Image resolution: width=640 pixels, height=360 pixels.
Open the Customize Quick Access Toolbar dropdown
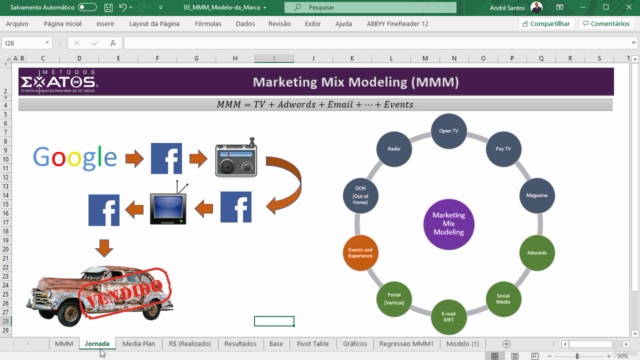point(160,7)
